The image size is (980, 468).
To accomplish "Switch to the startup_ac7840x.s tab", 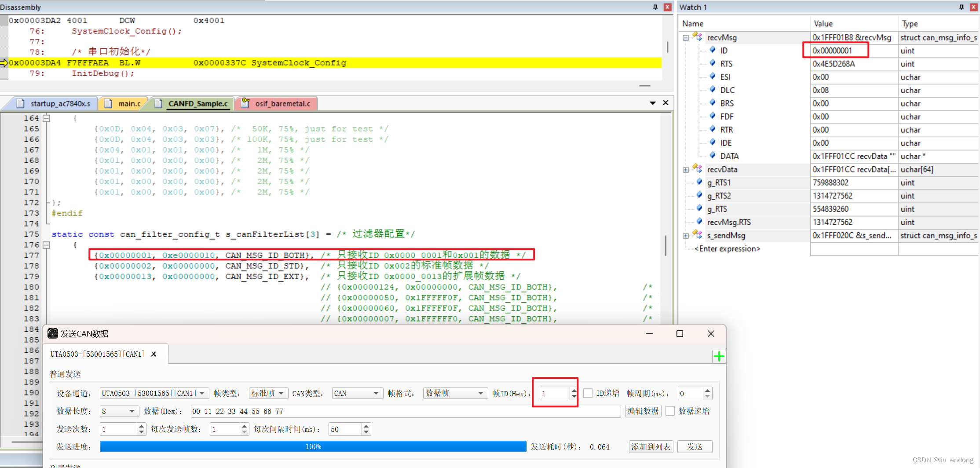I will [57, 103].
